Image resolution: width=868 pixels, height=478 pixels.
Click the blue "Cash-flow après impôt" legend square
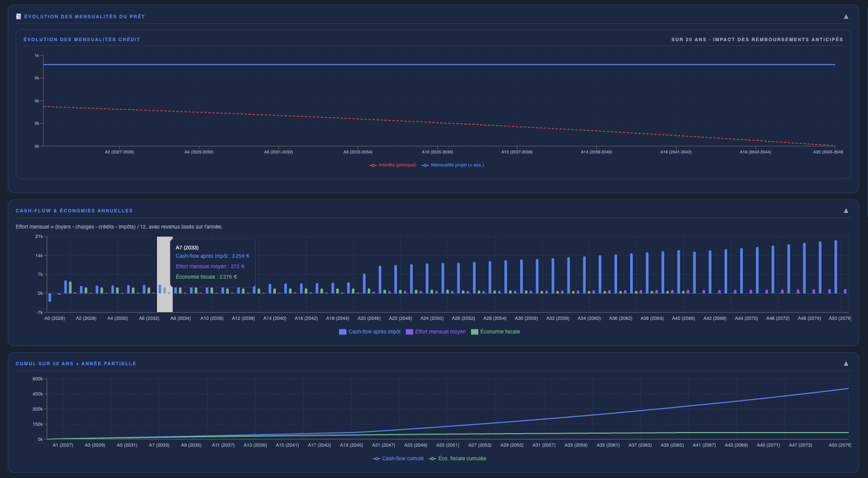click(x=342, y=331)
